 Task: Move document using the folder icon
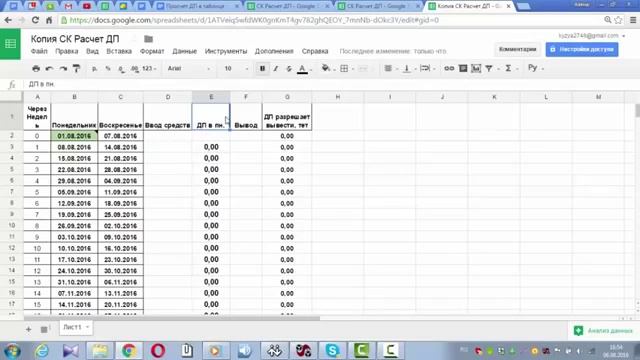click(x=149, y=39)
